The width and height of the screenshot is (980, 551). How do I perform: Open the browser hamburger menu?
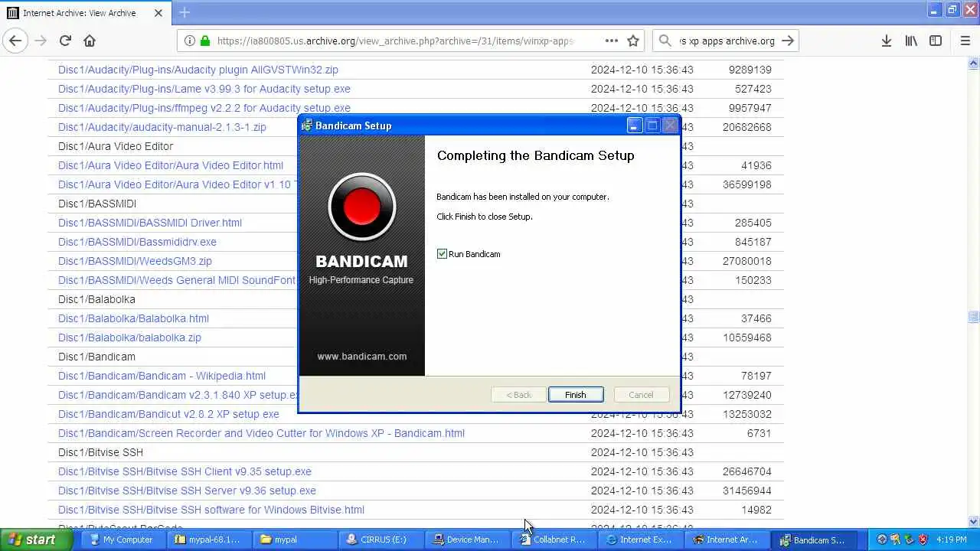tap(965, 41)
